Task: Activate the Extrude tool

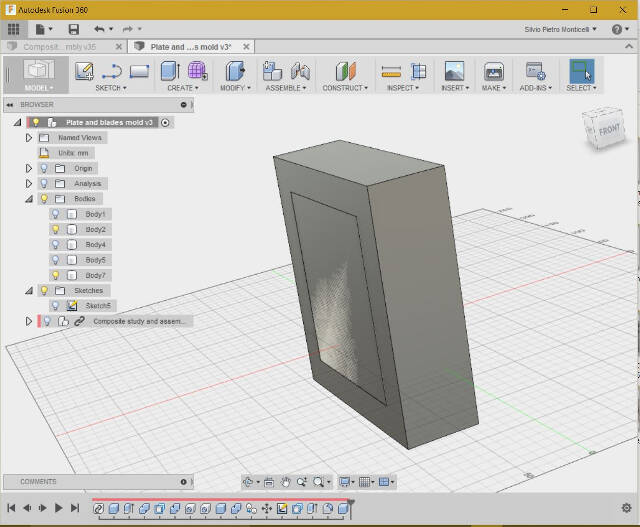Action: tap(170, 71)
